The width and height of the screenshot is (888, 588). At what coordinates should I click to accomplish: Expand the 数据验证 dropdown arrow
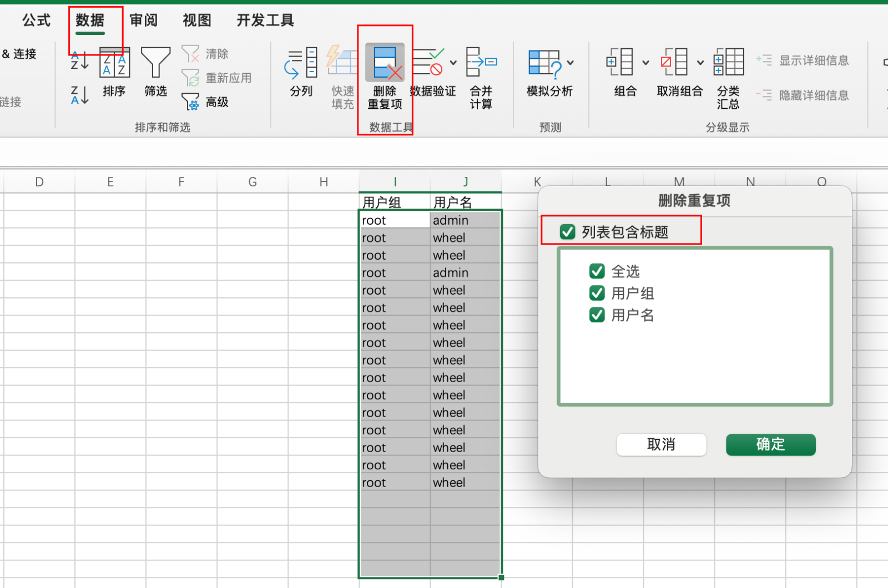pyautogui.click(x=453, y=63)
